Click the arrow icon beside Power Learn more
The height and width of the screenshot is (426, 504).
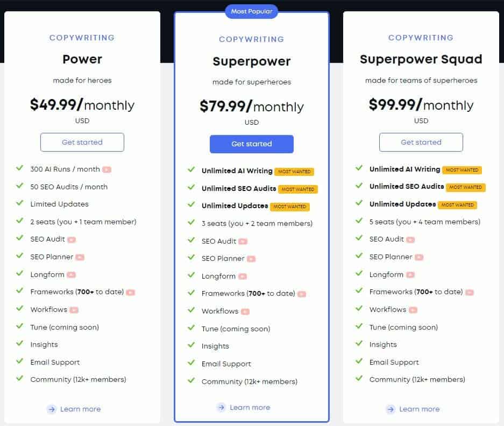point(52,409)
